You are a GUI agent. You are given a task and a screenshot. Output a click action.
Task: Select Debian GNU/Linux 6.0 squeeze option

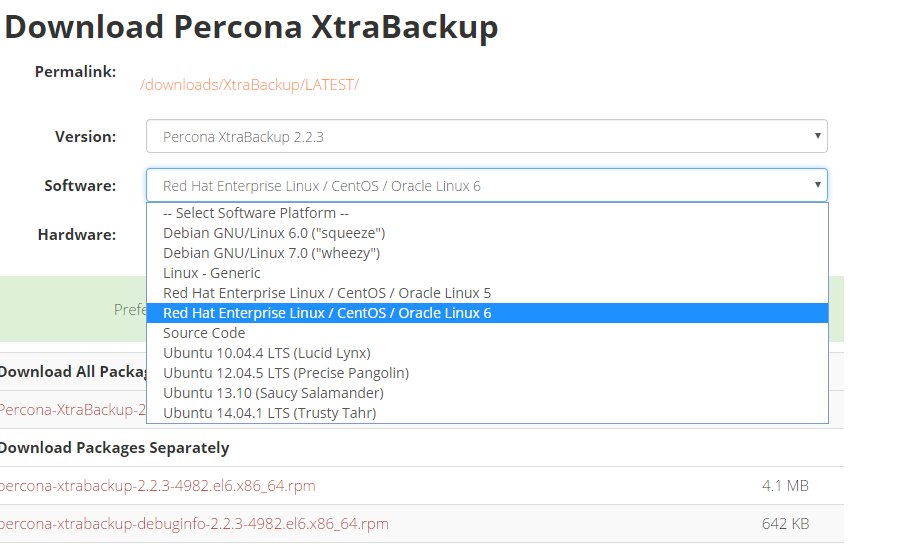click(x=487, y=233)
